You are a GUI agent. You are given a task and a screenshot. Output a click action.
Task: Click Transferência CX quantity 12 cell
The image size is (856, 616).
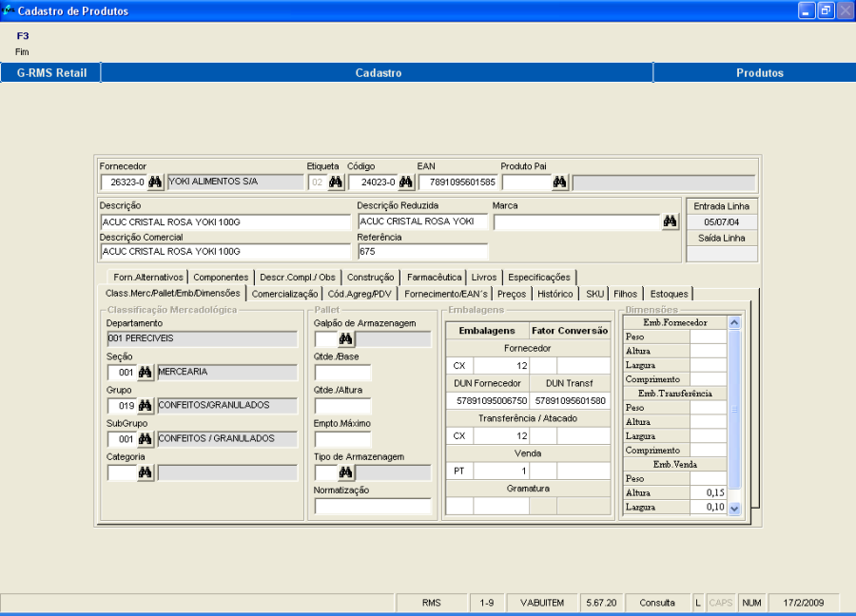500,436
